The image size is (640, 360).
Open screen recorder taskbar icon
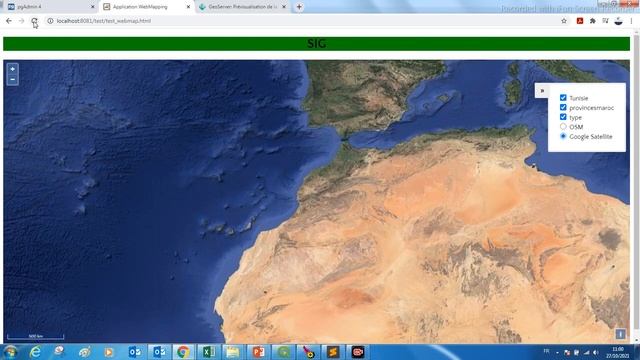click(358, 352)
